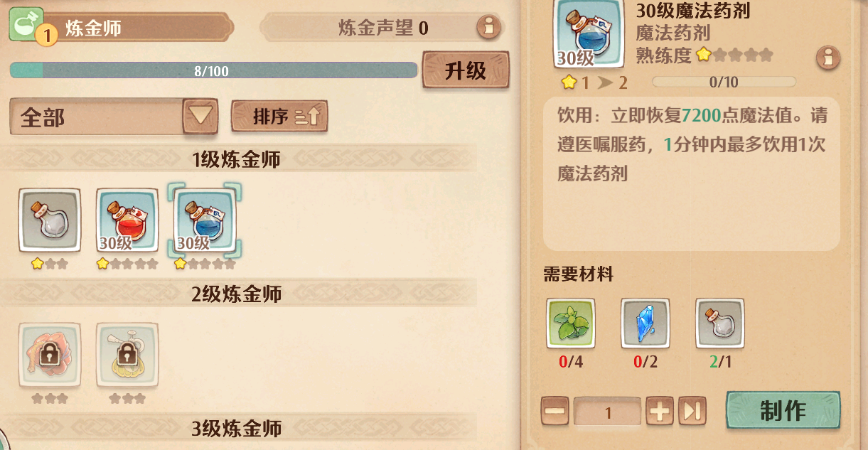The width and height of the screenshot is (868, 450).
Task: Set craft quantity to maximum
Action: [x=692, y=412]
